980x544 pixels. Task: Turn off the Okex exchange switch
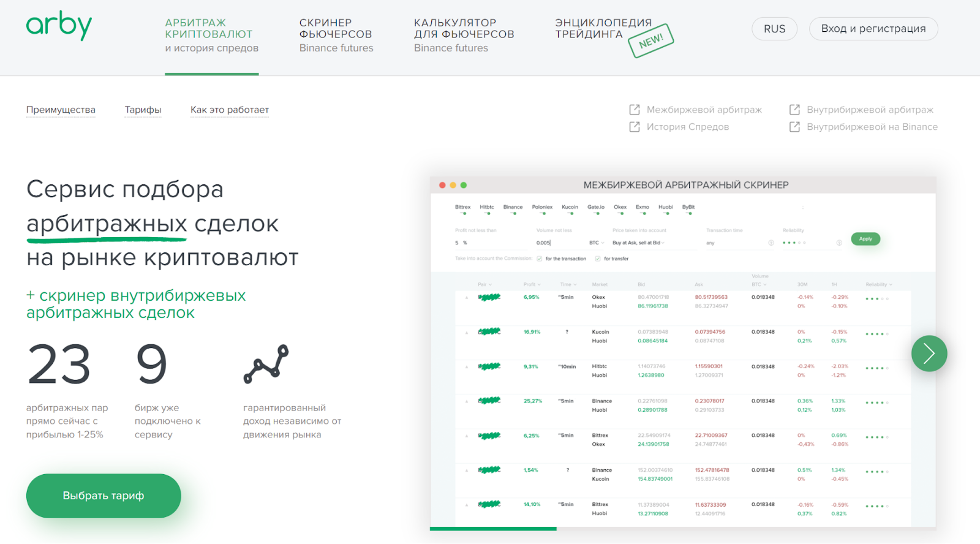tap(620, 214)
